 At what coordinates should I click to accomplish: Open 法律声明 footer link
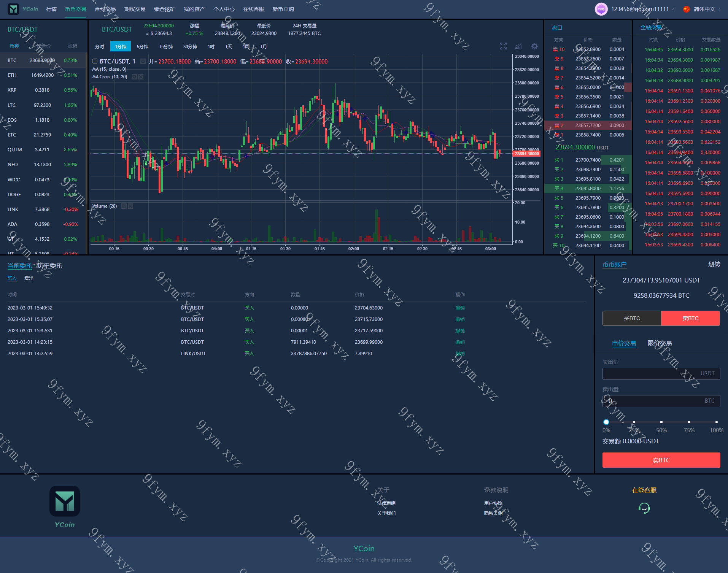click(x=386, y=503)
